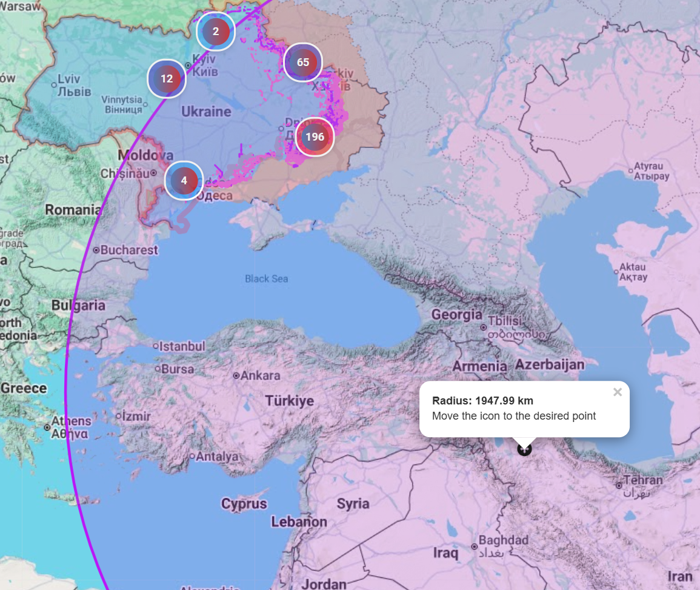Open the cluster marker showing 65
The image size is (700, 590).
302,62
